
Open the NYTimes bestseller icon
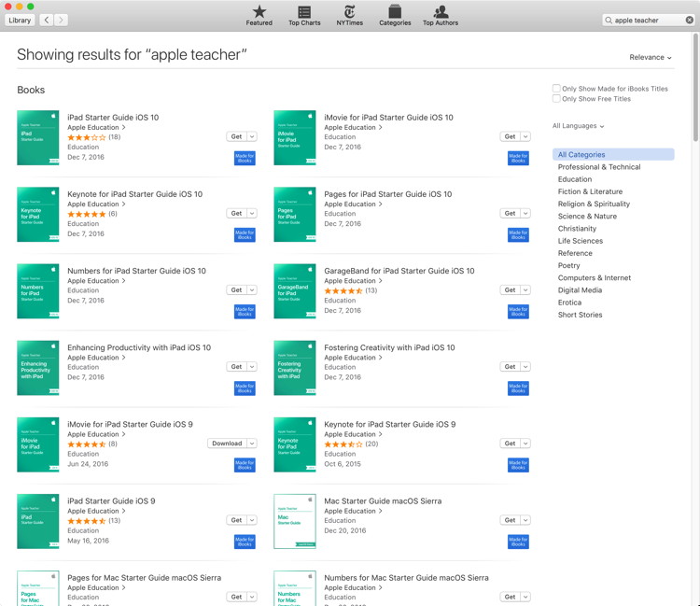pos(350,11)
